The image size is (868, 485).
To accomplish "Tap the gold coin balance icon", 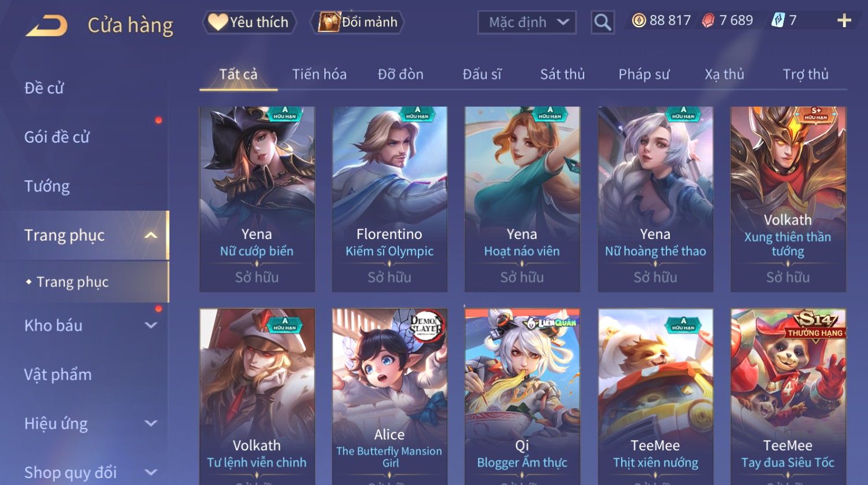I will click(639, 21).
